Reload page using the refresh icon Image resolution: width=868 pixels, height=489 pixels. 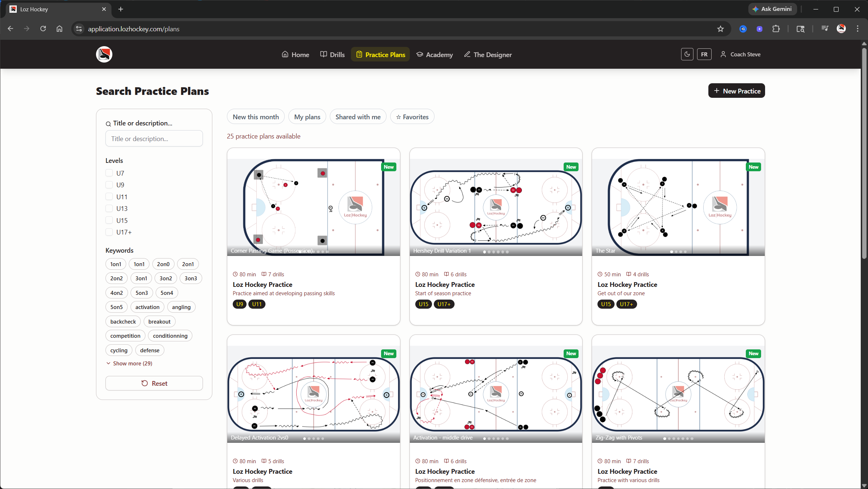[x=43, y=29]
